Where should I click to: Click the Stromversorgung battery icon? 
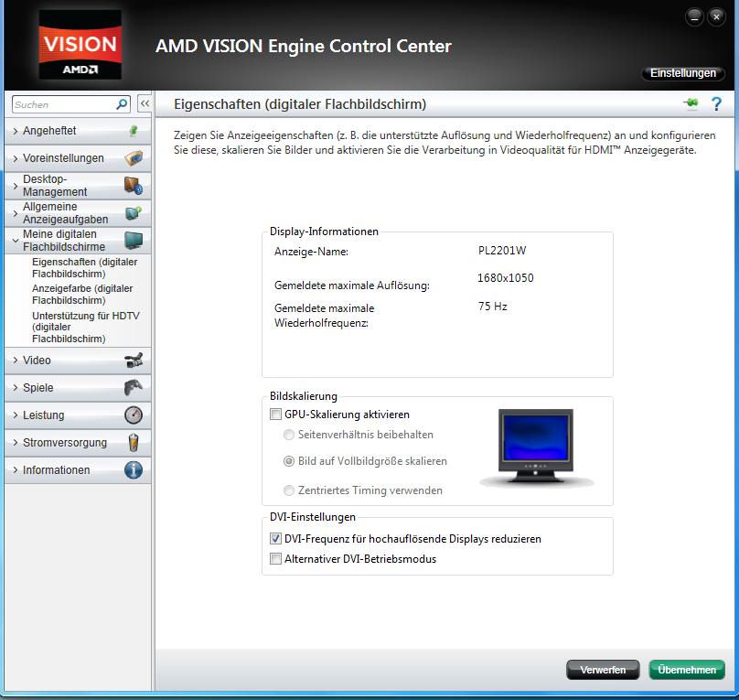(x=134, y=442)
